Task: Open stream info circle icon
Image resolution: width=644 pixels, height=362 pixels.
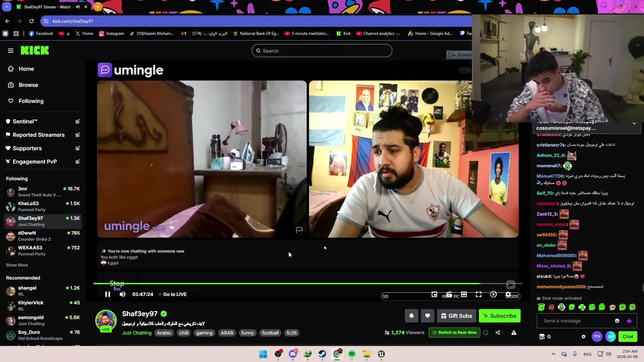Action: click(486, 332)
